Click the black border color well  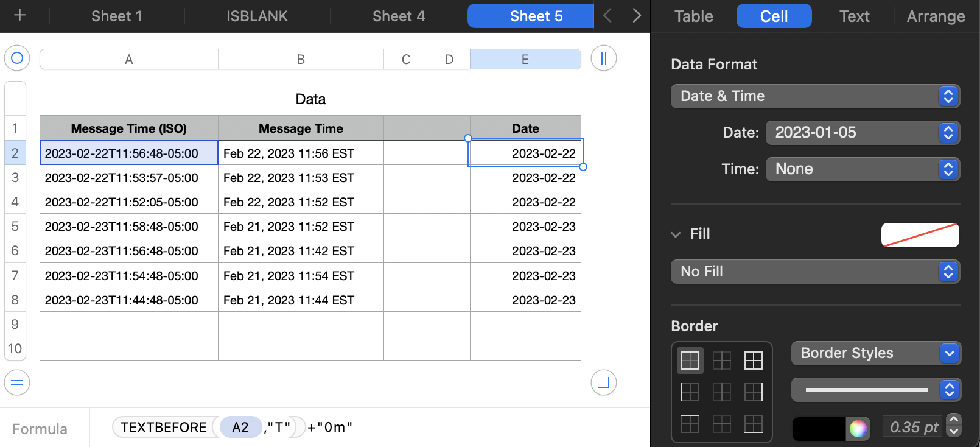coord(818,428)
